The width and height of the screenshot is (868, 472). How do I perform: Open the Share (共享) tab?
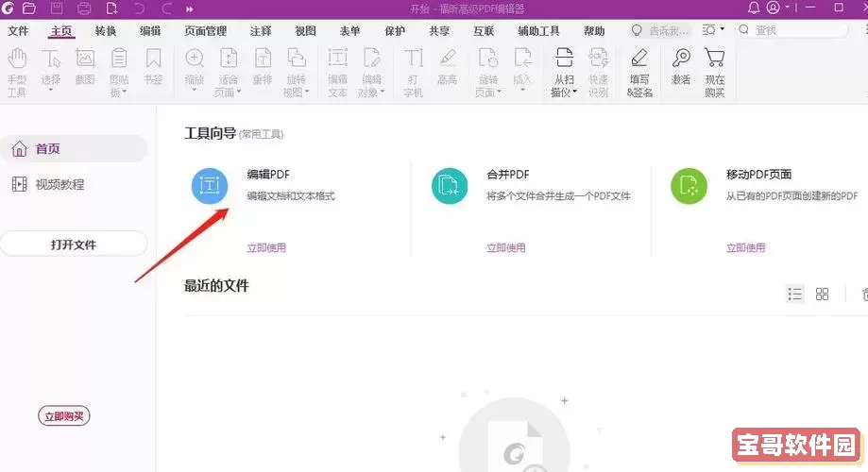click(x=439, y=31)
